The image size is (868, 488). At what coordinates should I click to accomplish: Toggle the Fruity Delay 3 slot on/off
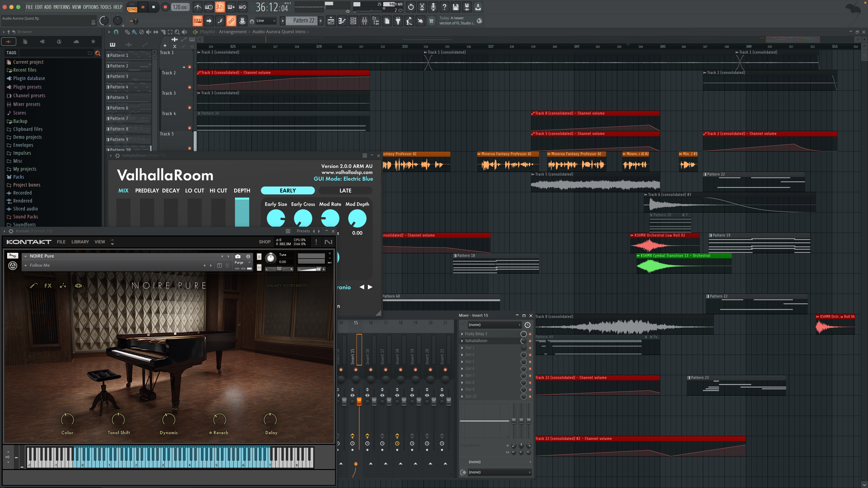point(524,334)
